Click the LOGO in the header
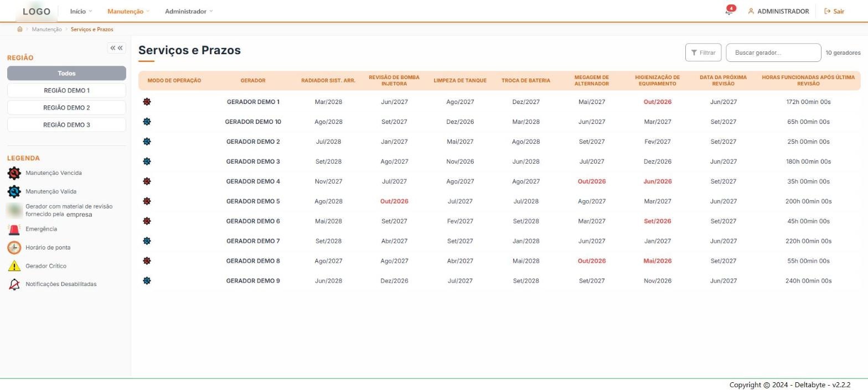 37,11
